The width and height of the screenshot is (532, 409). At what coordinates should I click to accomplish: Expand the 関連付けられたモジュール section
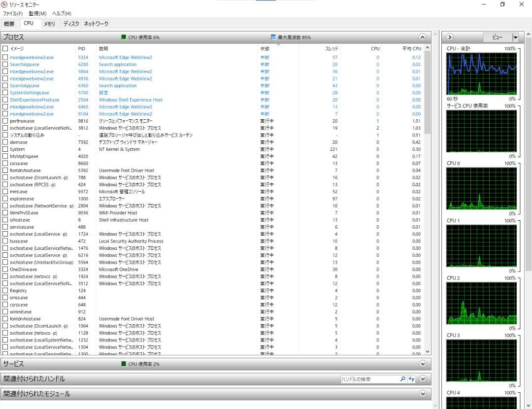point(422,394)
